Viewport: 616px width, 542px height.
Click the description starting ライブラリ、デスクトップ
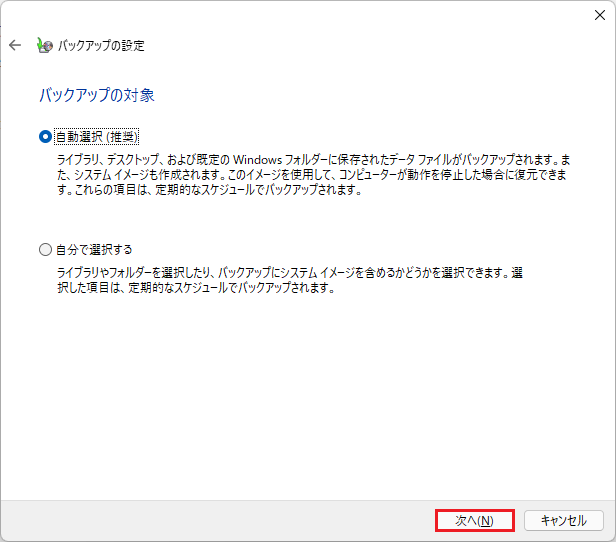point(313,175)
